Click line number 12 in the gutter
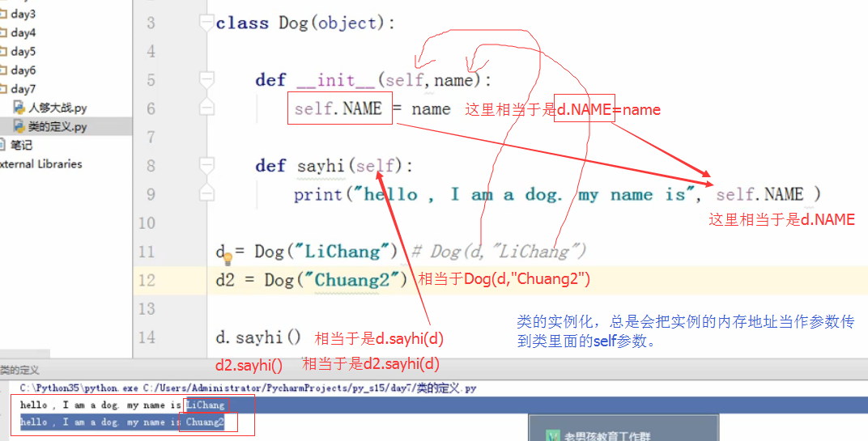The height and width of the screenshot is (441, 868). [x=147, y=281]
